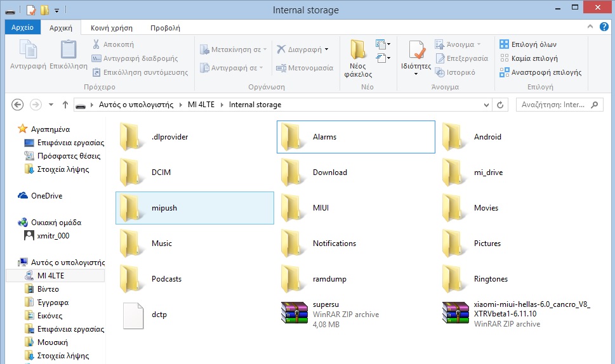Select MI 4LTE in the navigation tree
Image resolution: width=615 pixels, height=364 pixels.
[x=50, y=276]
